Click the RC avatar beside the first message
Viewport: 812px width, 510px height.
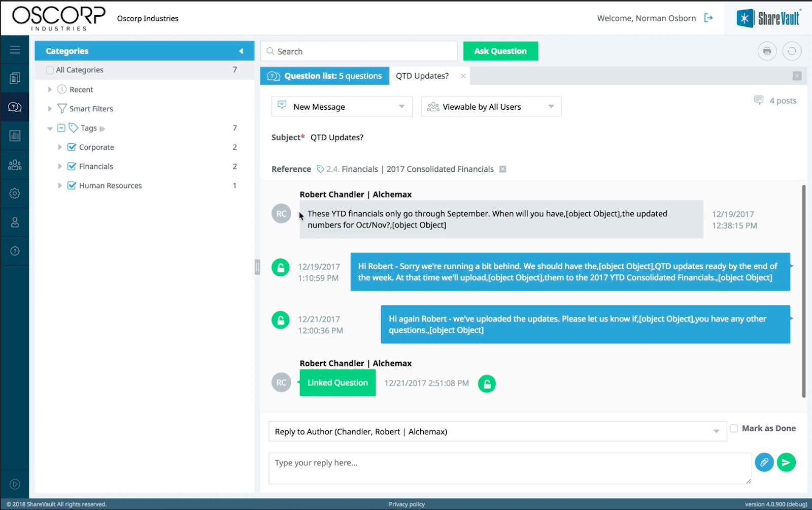tap(281, 214)
